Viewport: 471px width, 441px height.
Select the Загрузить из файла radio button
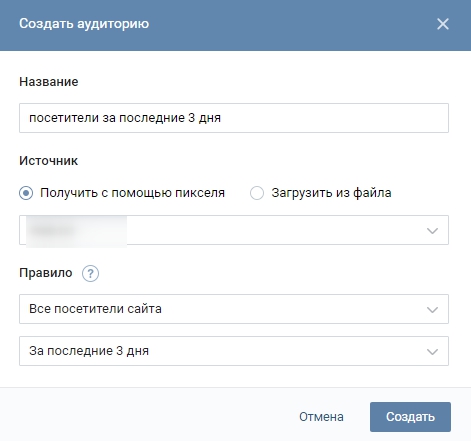pyautogui.click(x=257, y=193)
